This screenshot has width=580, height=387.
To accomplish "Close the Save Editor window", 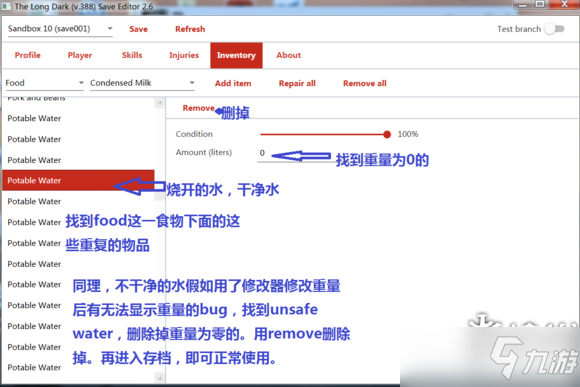I will (564, 4).
